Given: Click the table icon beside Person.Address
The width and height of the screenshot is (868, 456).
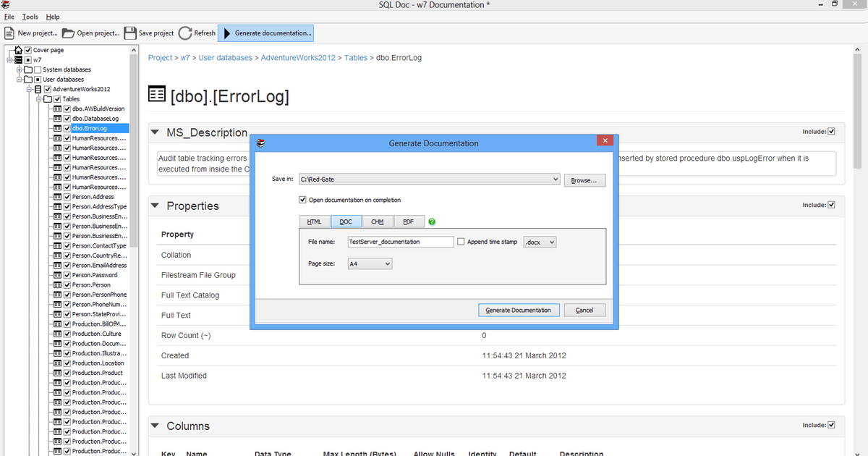Looking at the screenshot, I should 57,197.
